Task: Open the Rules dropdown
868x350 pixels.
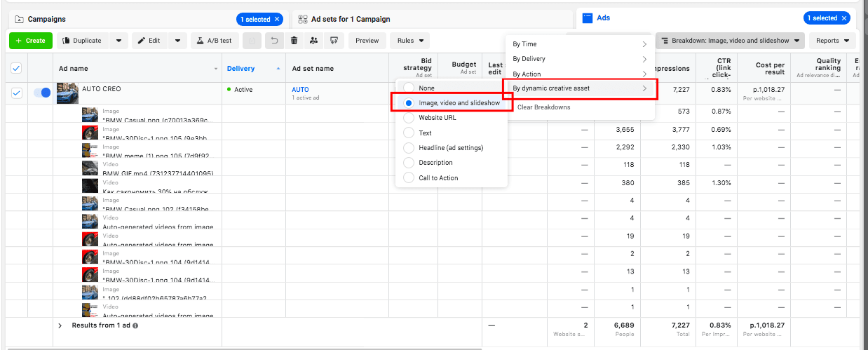Action: pyautogui.click(x=409, y=41)
